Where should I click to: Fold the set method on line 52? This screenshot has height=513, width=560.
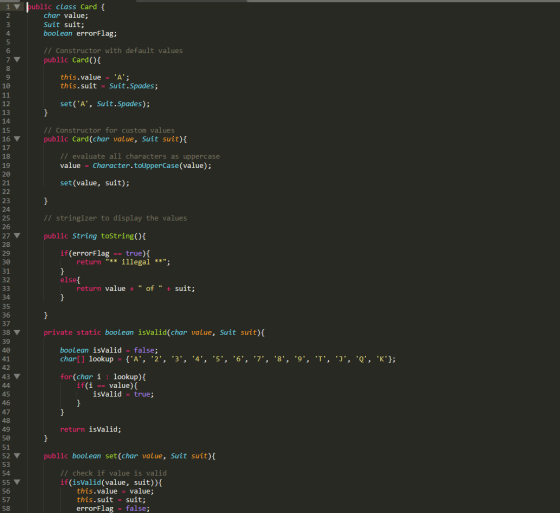coord(17,455)
